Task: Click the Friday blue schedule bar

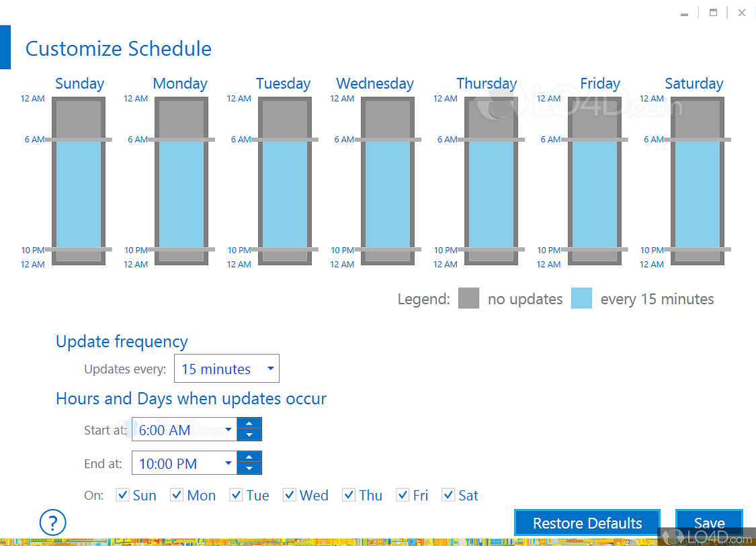Action: [595, 195]
